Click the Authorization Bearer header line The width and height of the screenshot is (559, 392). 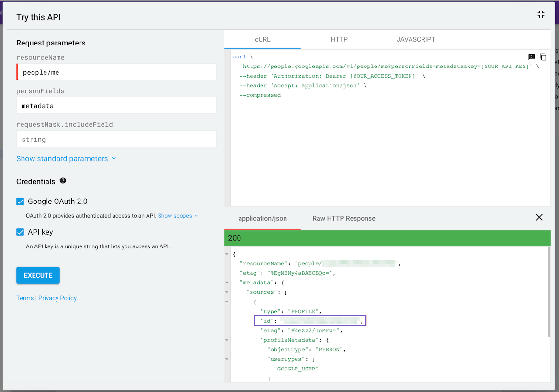pos(332,76)
